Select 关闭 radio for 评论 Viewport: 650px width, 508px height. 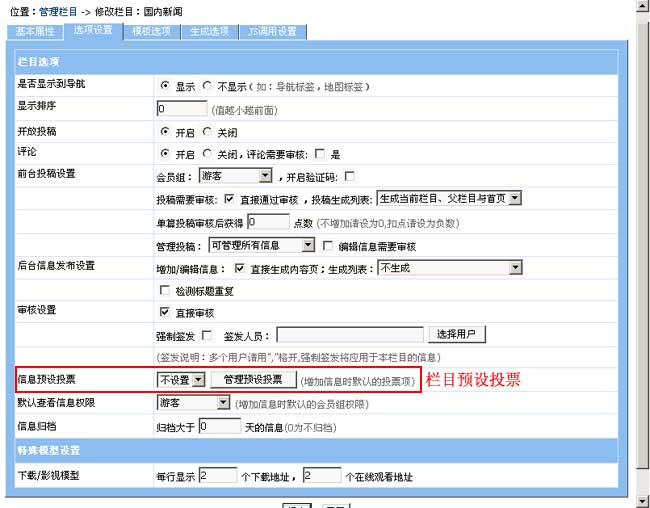[x=208, y=154]
